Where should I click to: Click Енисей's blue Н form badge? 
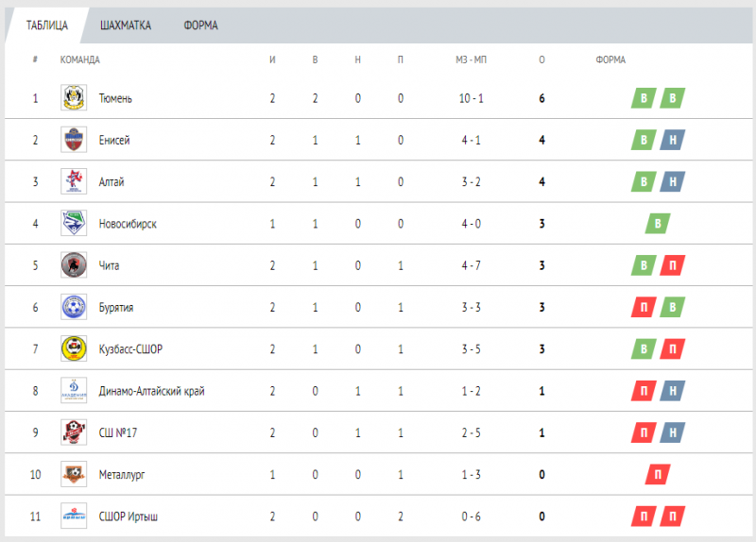(673, 140)
